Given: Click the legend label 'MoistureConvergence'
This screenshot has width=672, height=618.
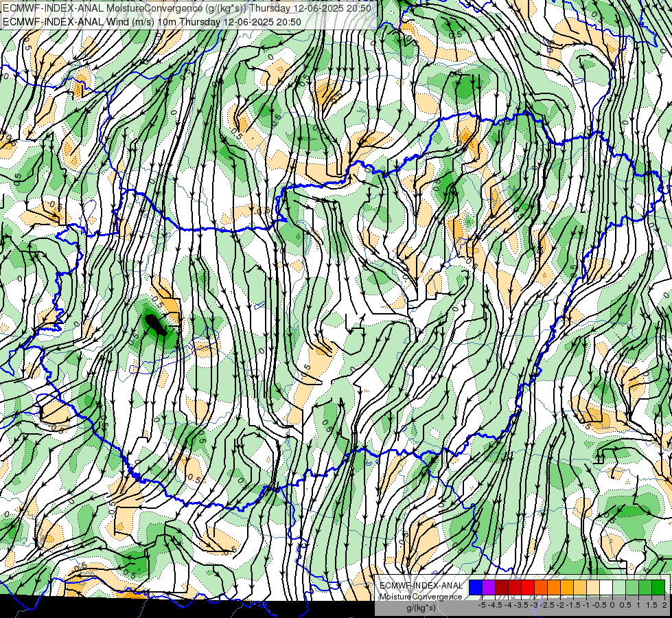Looking at the screenshot, I should 421,597.
